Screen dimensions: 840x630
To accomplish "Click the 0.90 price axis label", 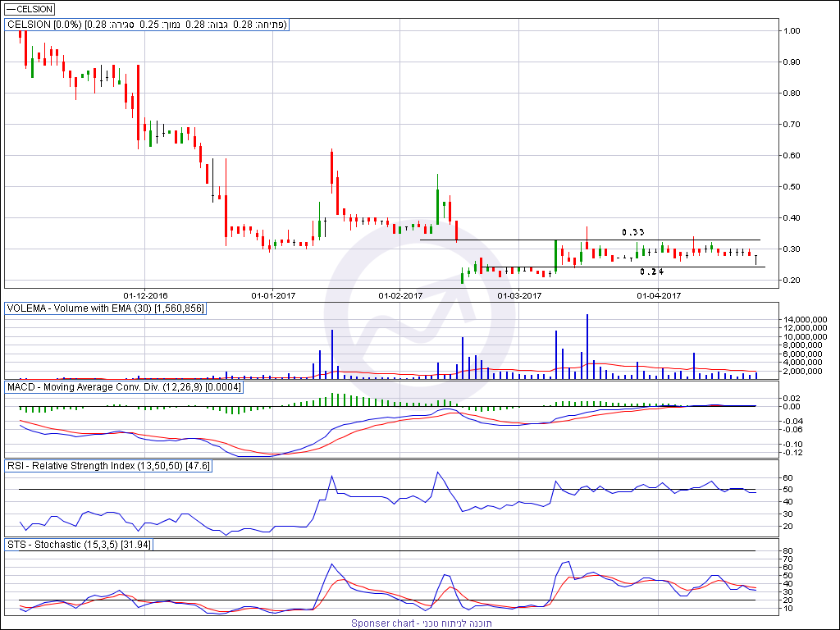I will coord(792,62).
